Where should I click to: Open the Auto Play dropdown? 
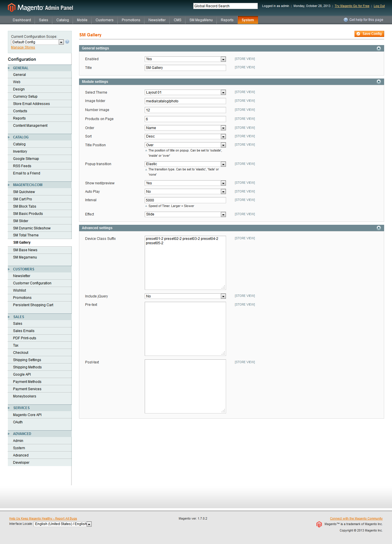tap(185, 192)
